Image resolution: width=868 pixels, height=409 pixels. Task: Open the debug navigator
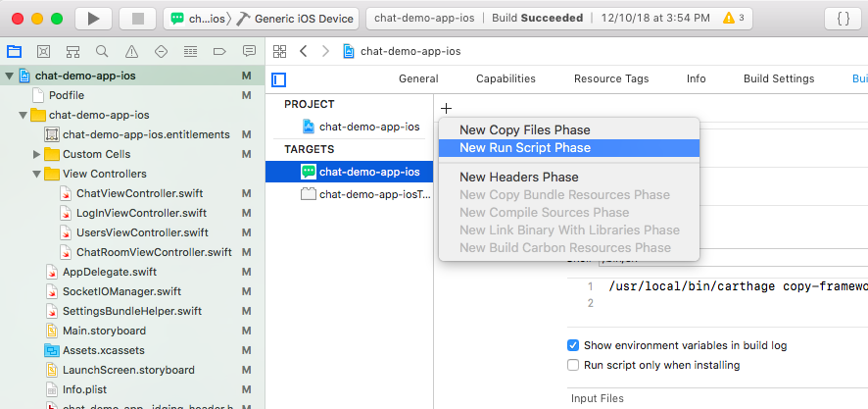[x=190, y=52]
